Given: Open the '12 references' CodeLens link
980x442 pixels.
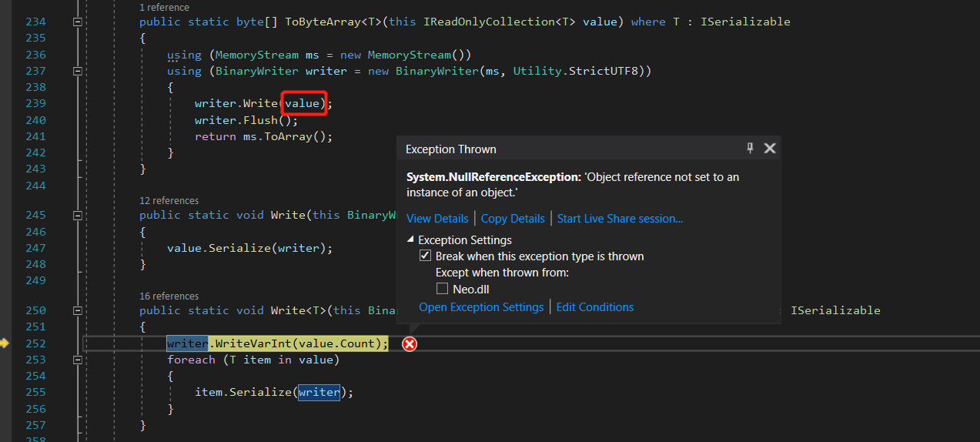Looking at the screenshot, I should pos(169,201).
